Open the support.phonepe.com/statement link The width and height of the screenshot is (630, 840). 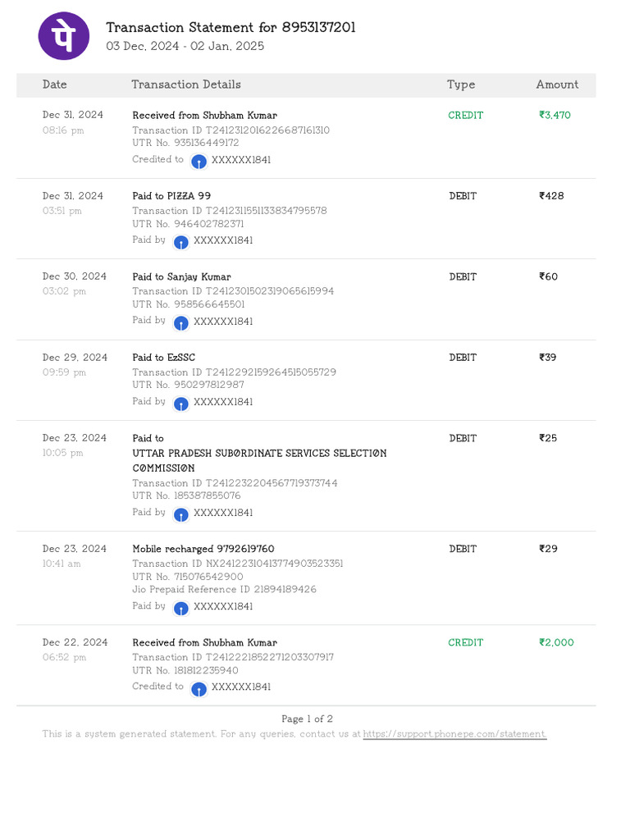click(454, 734)
